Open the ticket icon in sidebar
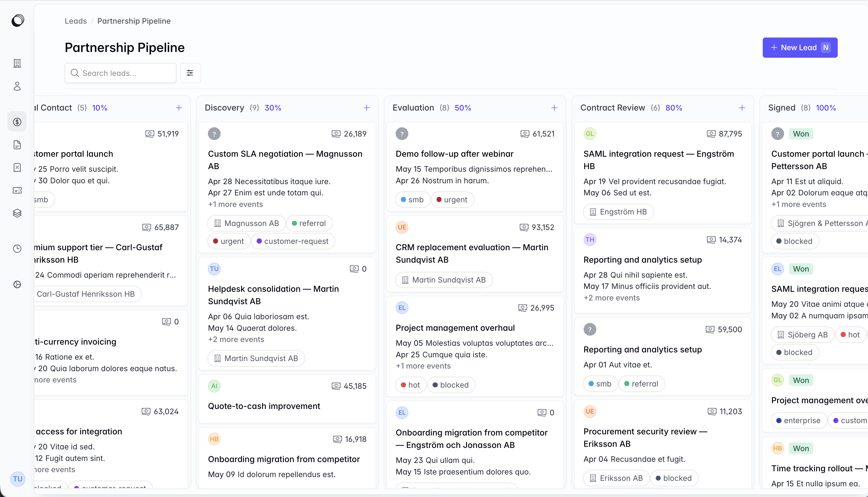This screenshot has height=497, width=868. [x=17, y=190]
